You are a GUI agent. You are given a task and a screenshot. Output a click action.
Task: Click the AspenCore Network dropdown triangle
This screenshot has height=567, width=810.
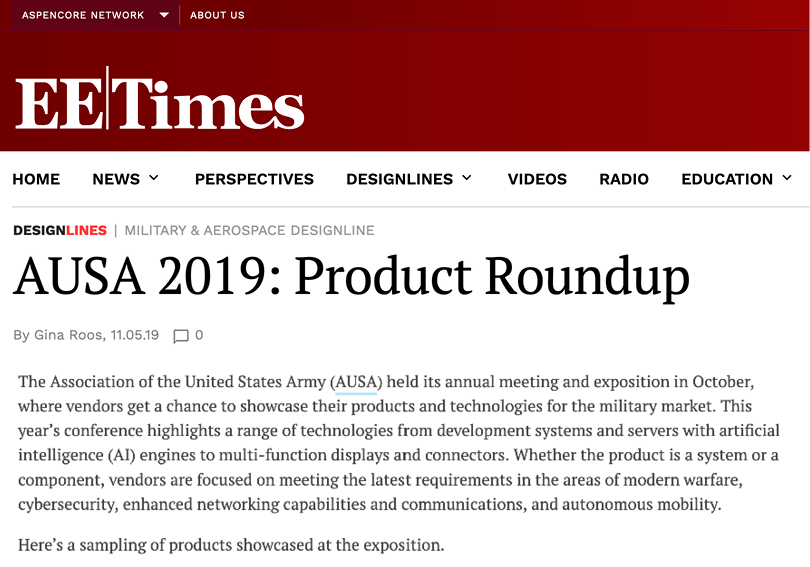[164, 15]
